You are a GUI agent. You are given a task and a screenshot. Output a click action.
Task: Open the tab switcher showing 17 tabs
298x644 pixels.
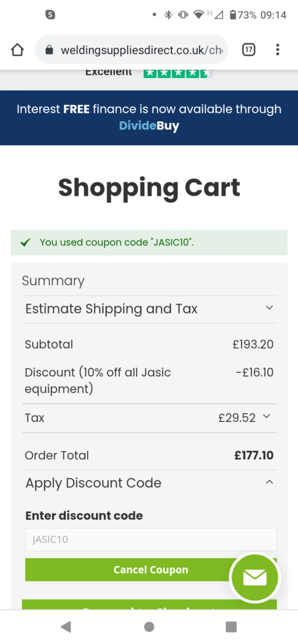pos(248,50)
